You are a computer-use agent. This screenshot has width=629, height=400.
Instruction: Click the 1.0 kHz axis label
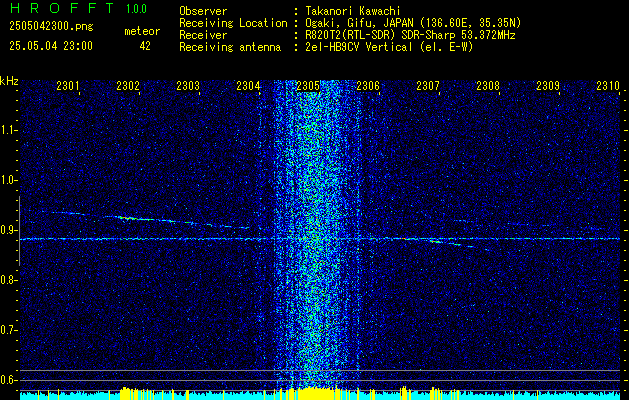[x=8, y=180]
